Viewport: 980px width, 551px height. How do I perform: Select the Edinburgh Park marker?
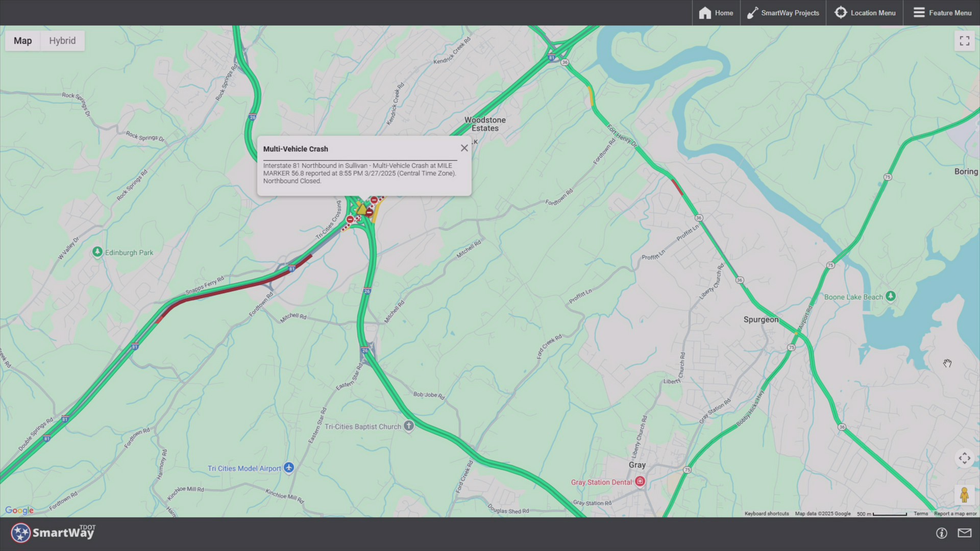point(97,252)
